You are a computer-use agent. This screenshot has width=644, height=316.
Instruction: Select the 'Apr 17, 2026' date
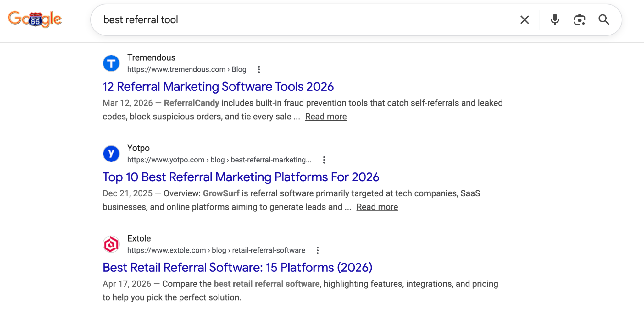click(x=127, y=284)
